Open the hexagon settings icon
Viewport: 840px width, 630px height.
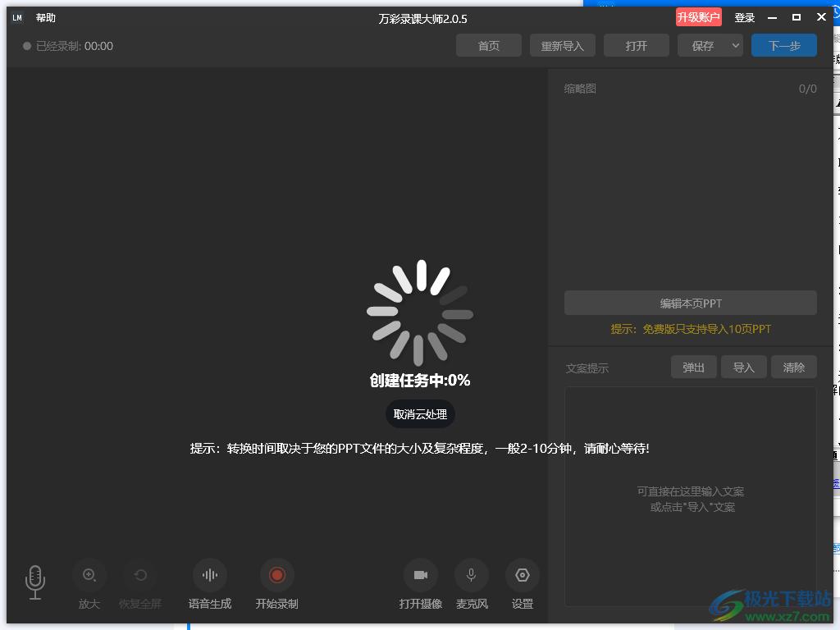coord(523,575)
